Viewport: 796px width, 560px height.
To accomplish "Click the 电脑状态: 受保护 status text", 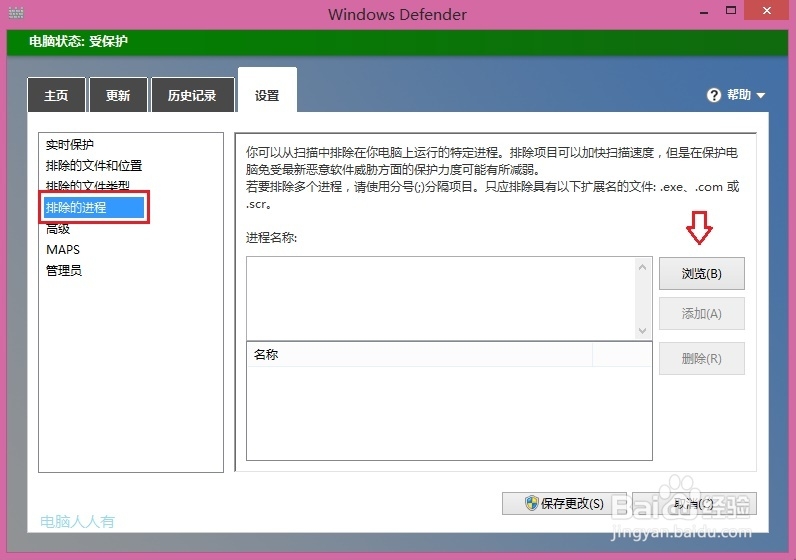I will point(78,41).
